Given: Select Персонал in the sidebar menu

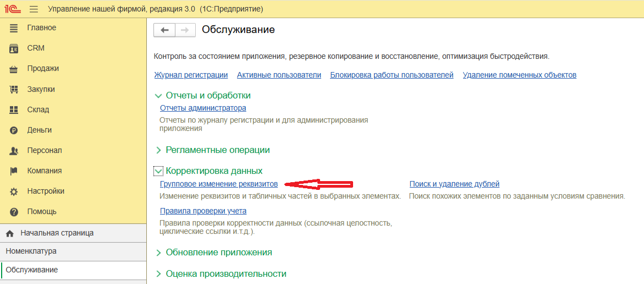Looking at the screenshot, I should (x=45, y=150).
